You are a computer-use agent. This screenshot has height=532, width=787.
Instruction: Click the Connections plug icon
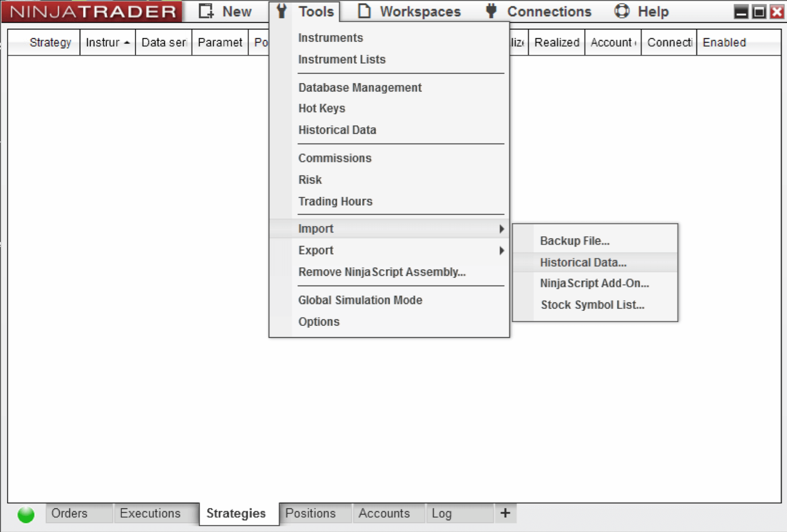[491, 11]
